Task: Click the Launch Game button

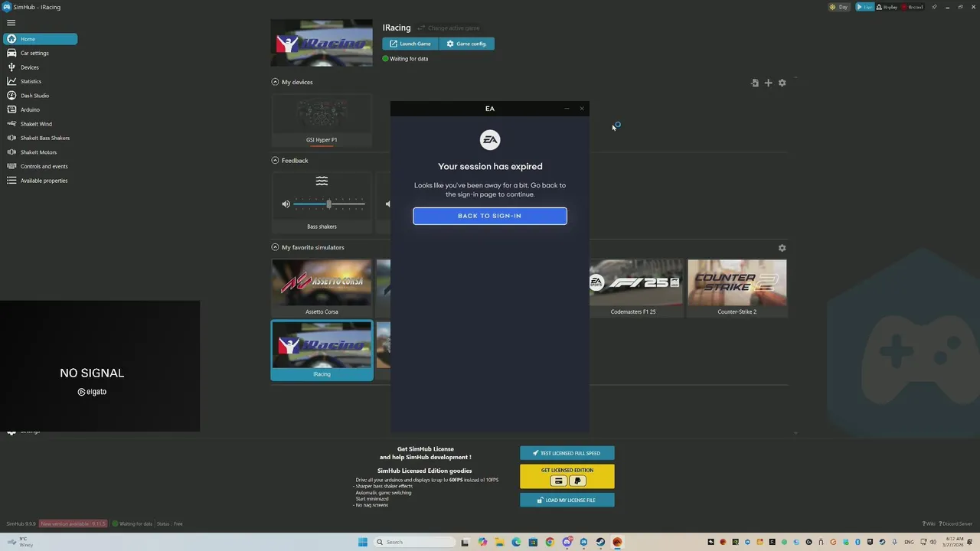Action: pyautogui.click(x=410, y=44)
